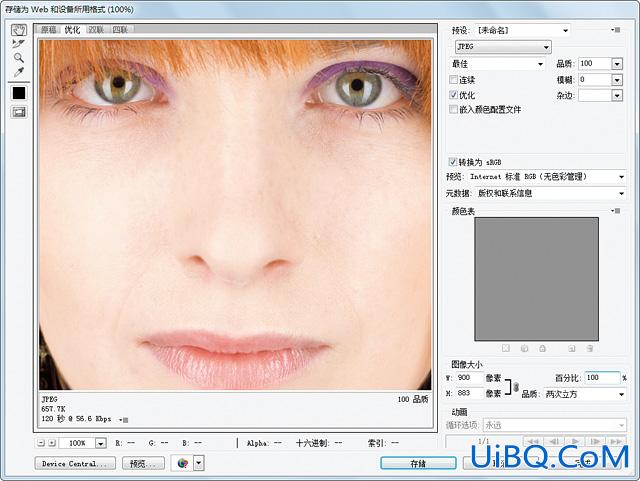
Task: Open the 模糊 blur value dropdown arrow
Action: [x=617, y=80]
